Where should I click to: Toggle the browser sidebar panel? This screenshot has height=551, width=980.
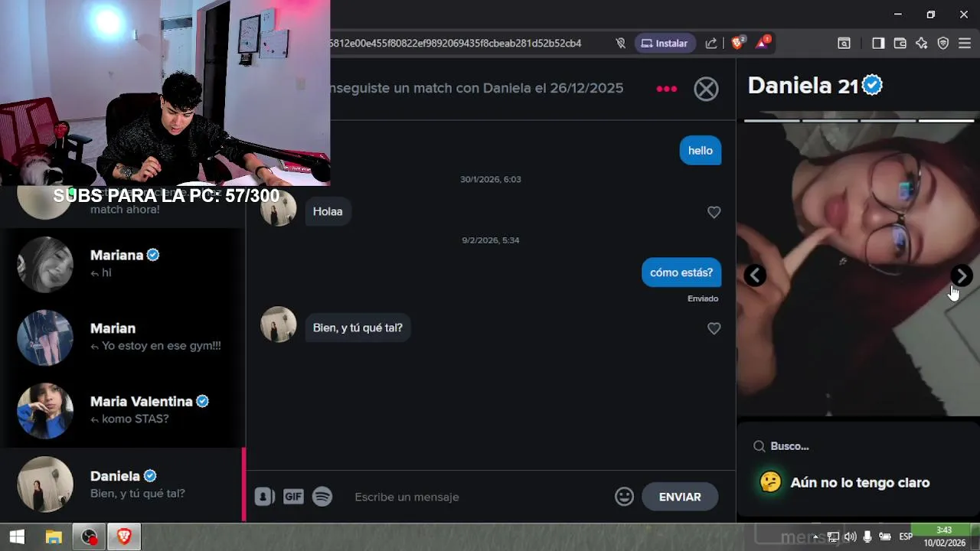pyautogui.click(x=878, y=44)
